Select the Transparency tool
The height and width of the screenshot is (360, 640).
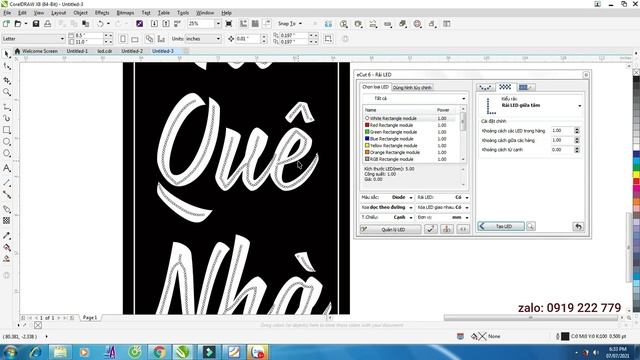click(7, 221)
